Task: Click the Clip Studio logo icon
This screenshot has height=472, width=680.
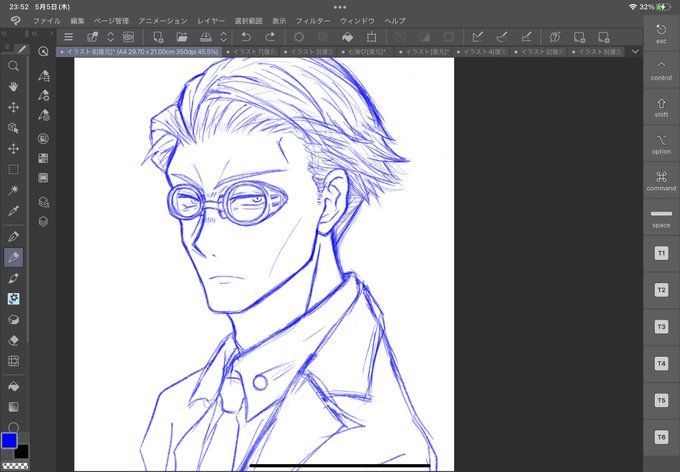Action: pyautogui.click(x=16, y=20)
